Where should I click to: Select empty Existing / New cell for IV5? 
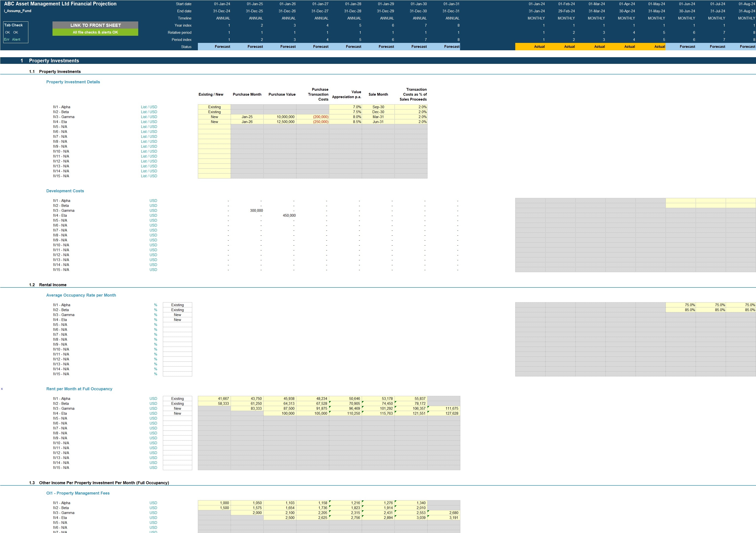point(214,127)
